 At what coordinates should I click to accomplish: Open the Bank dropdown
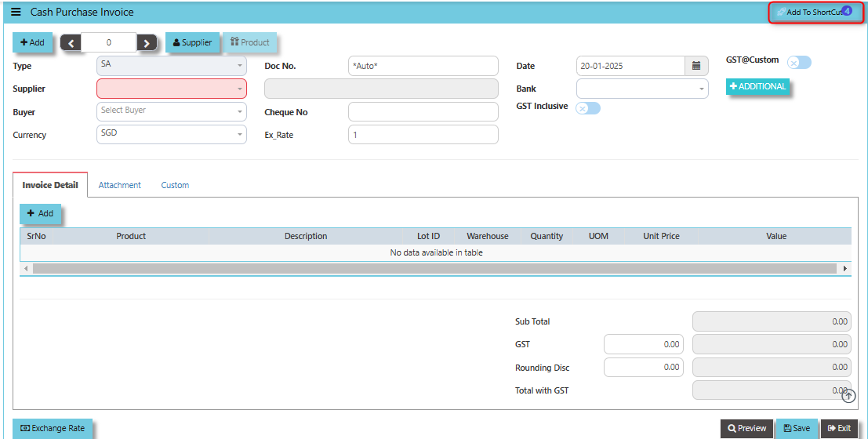click(642, 89)
